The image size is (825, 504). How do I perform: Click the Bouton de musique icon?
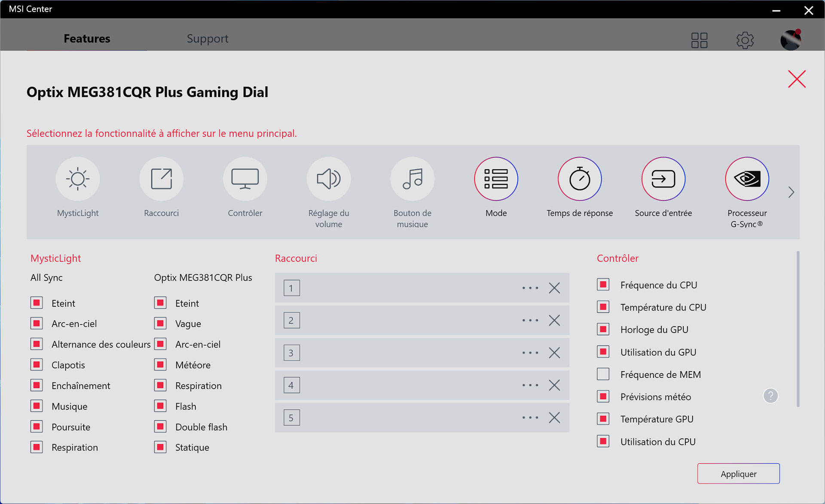412,179
